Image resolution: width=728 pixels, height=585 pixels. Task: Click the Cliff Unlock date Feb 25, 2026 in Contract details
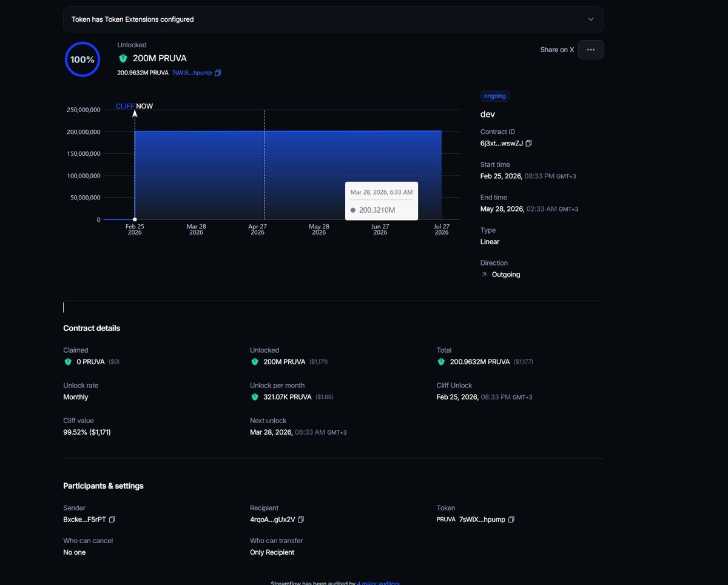485,397
